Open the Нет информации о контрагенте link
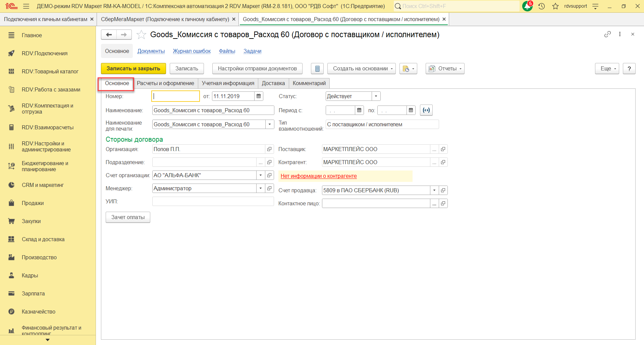The image size is (644, 345). click(318, 176)
